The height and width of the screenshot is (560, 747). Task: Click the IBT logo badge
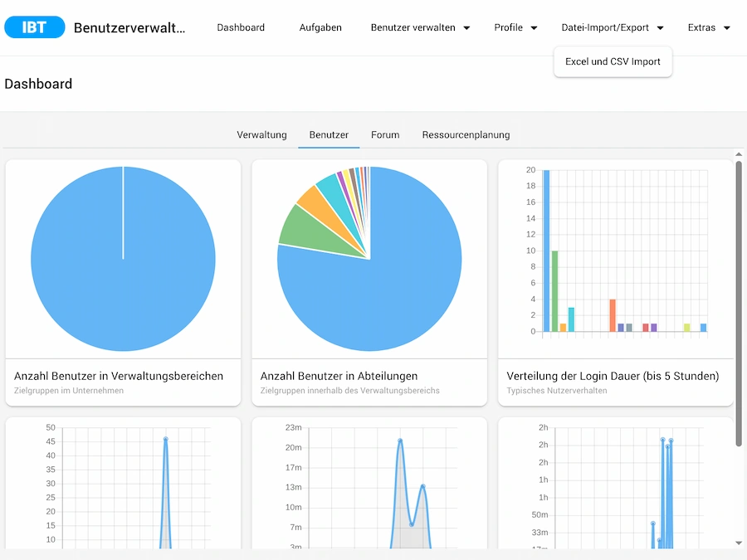tap(34, 27)
